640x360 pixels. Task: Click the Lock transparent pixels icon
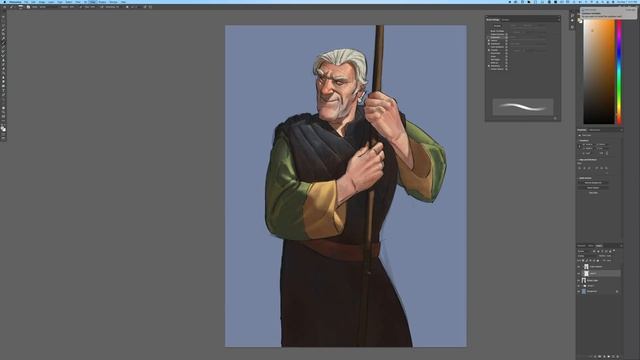pos(583,260)
